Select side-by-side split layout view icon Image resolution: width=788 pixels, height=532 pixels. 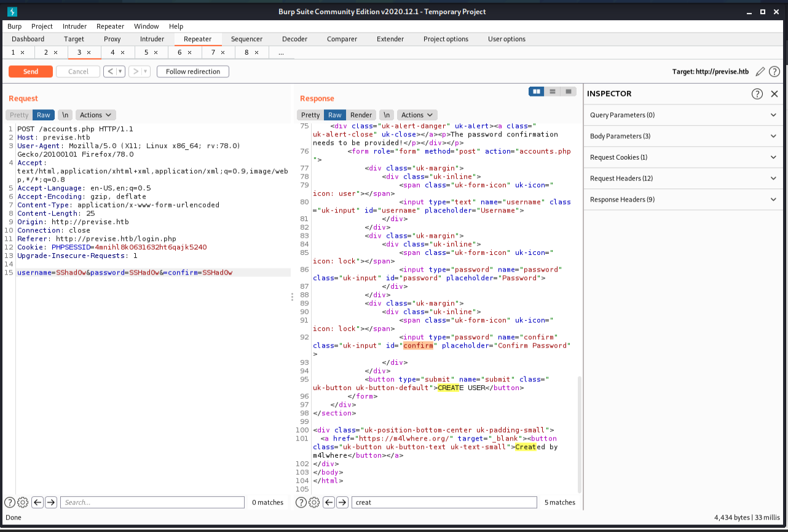tap(537, 92)
